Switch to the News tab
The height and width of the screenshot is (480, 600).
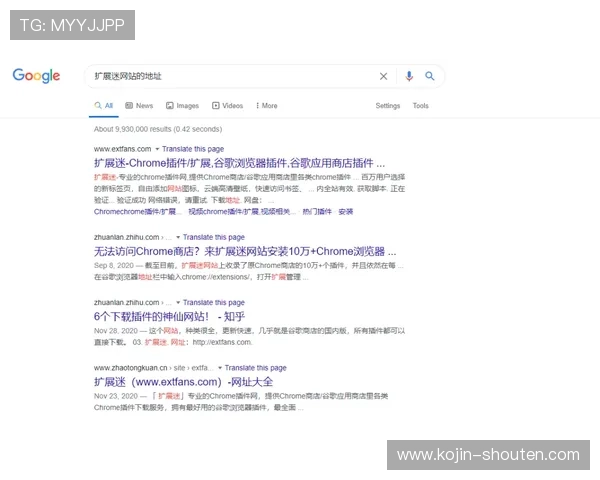pyautogui.click(x=139, y=106)
